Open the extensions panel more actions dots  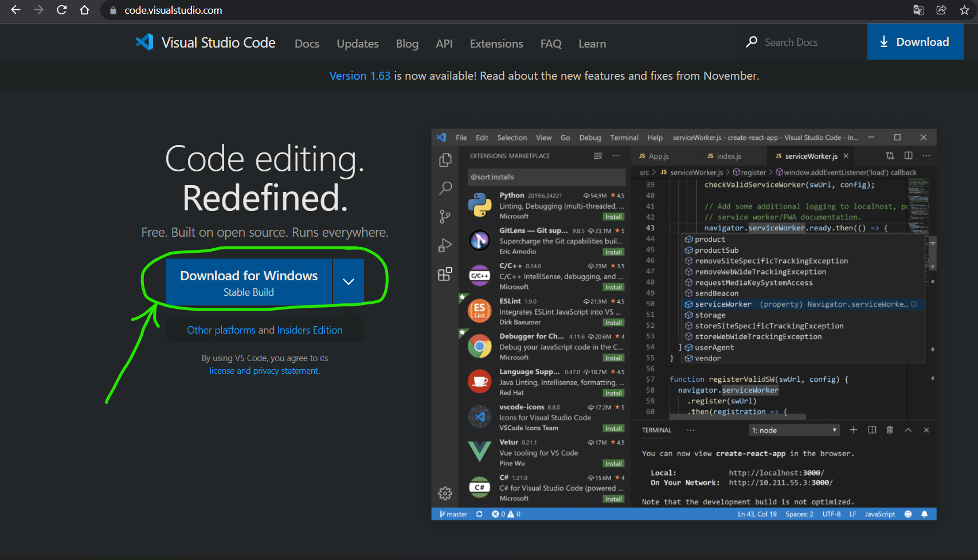pyautogui.click(x=616, y=156)
